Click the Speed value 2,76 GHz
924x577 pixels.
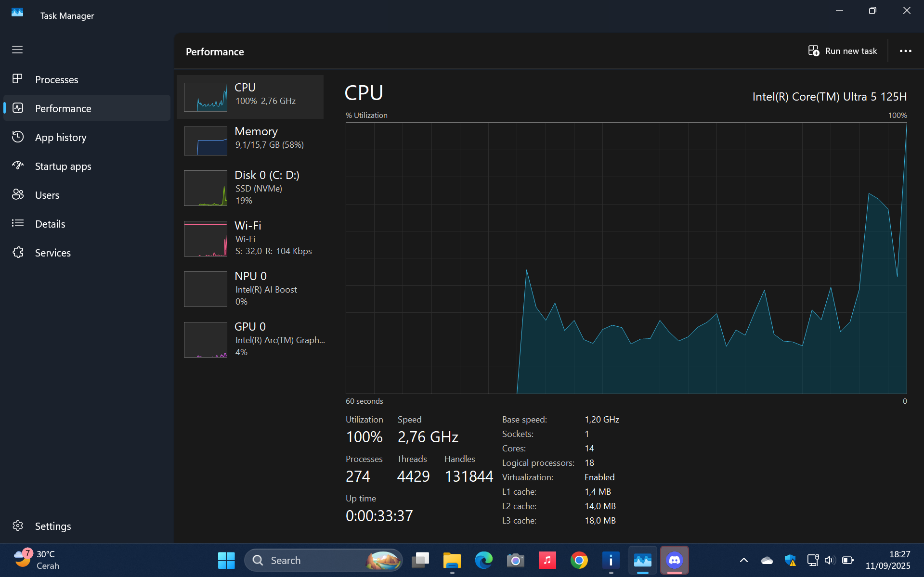[x=428, y=437]
